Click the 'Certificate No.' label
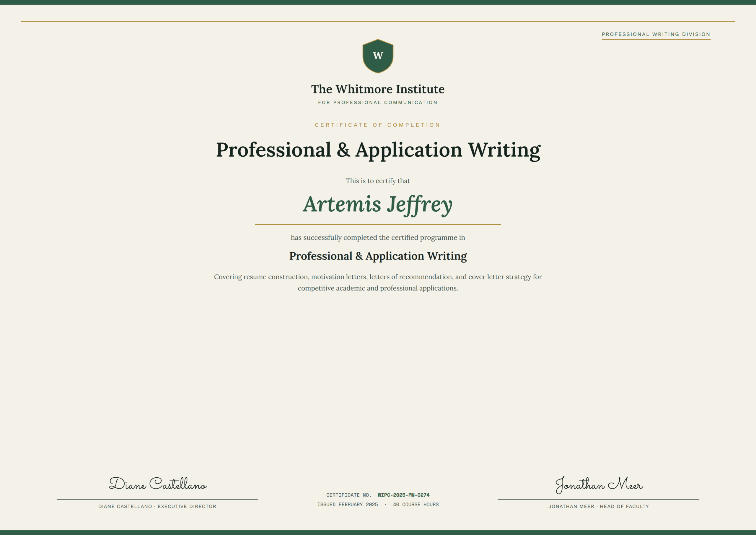This screenshot has width=756, height=535. (349, 495)
